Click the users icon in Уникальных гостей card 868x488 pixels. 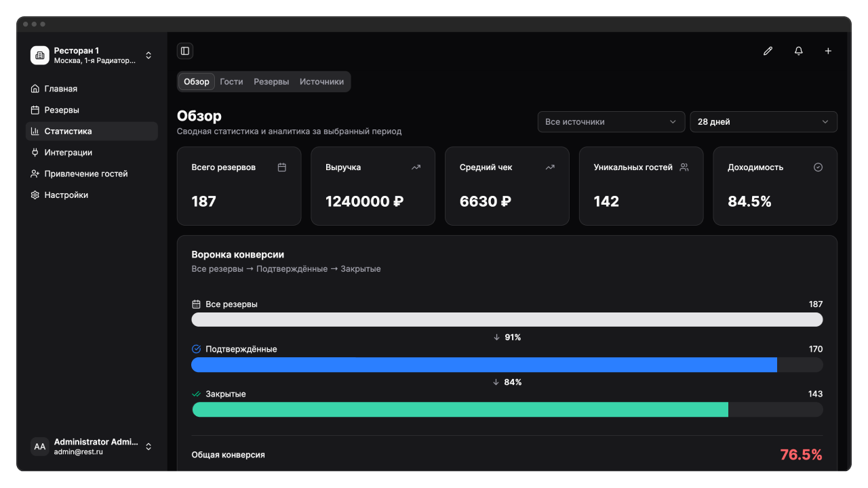[x=684, y=167]
